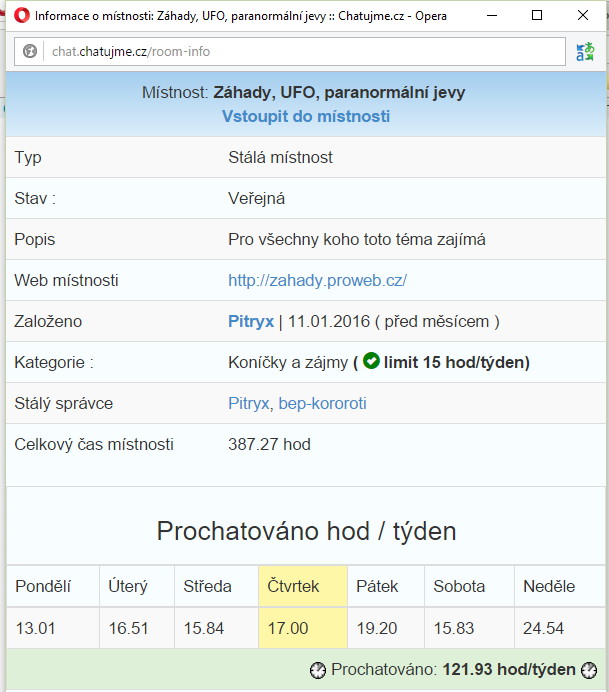The image size is (609, 692).
Task: Minimize the room info window
Action: 491,15
